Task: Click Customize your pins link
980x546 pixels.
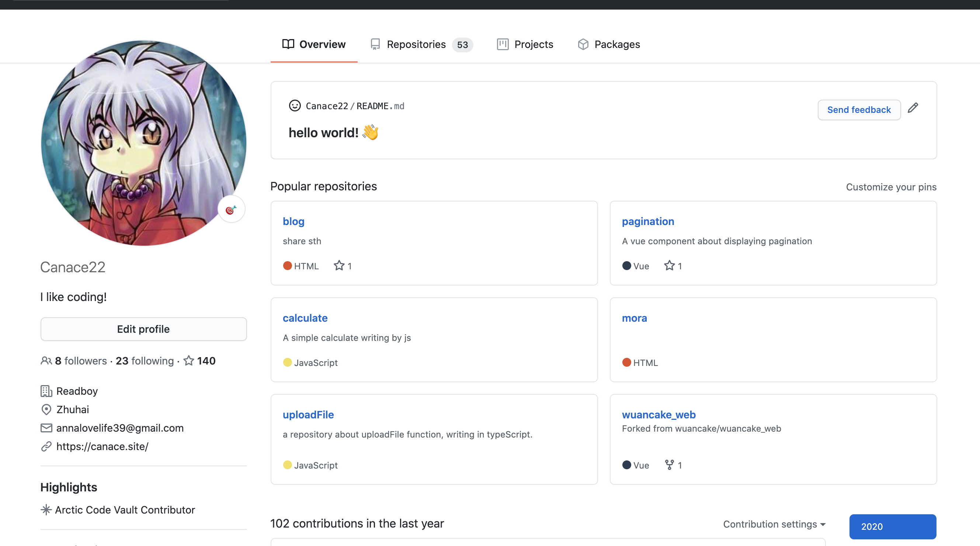Action: (x=891, y=187)
